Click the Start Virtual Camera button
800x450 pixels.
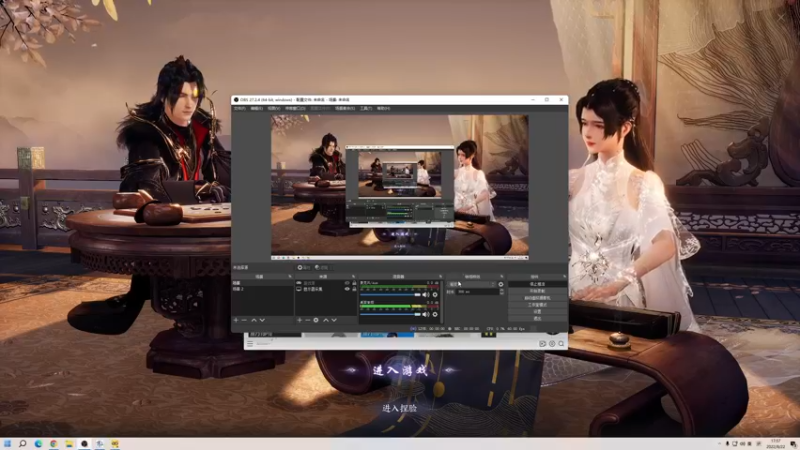pos(537,298)
